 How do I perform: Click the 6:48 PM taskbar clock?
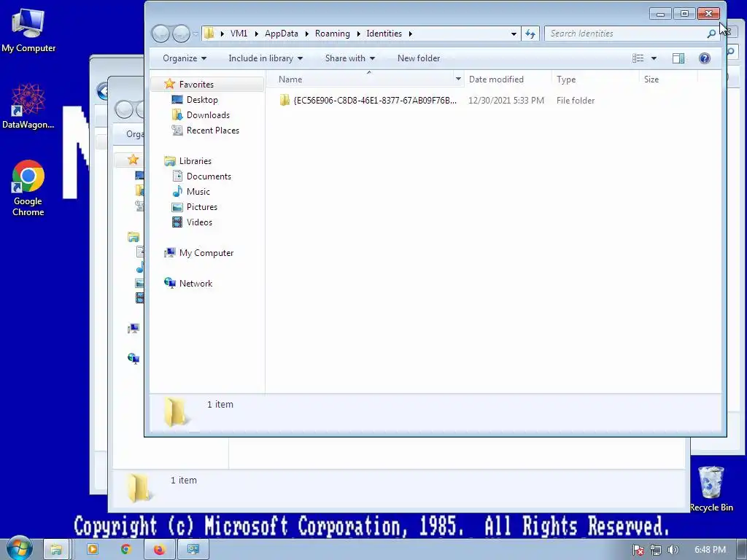tap(710, 550)
